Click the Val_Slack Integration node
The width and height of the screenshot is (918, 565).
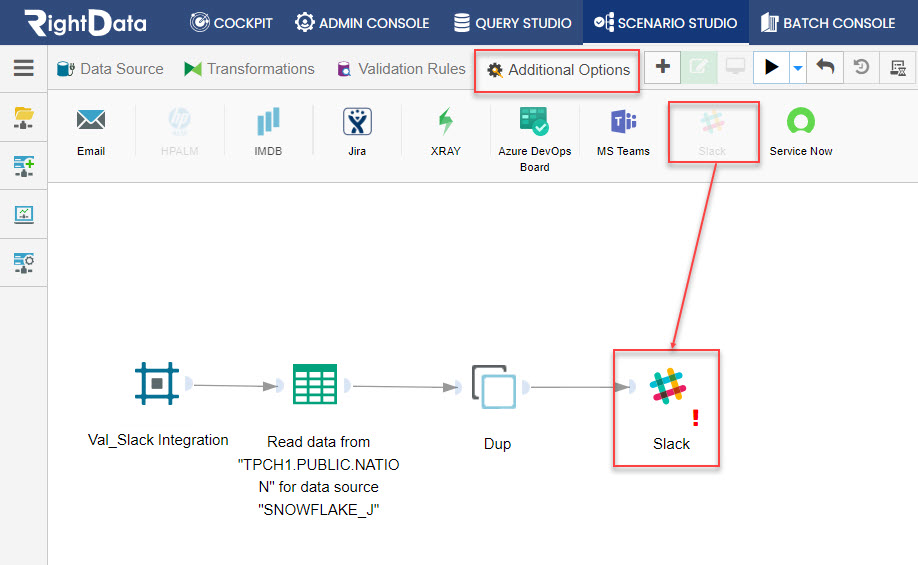coord(157,383)
